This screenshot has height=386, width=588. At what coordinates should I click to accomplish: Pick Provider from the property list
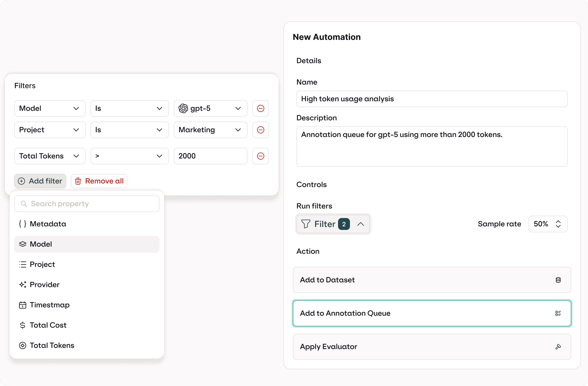tap(45, 285)
